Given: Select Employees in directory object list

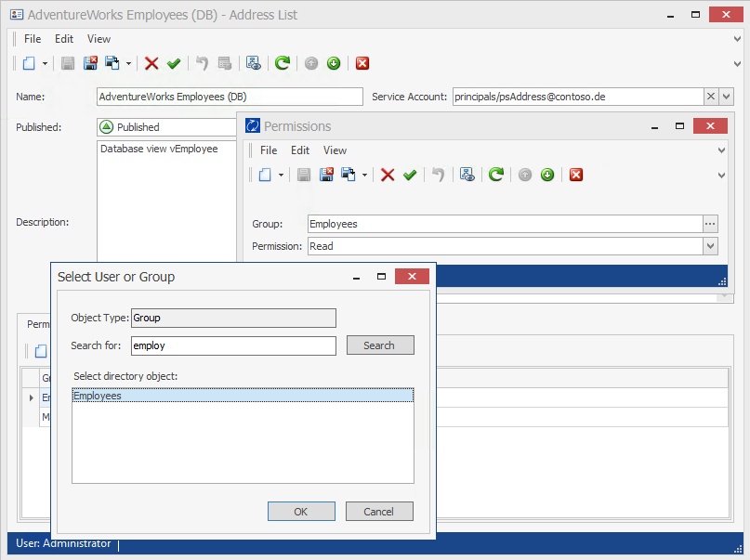Looking at the screenshot, I should [x=243, y=396].
